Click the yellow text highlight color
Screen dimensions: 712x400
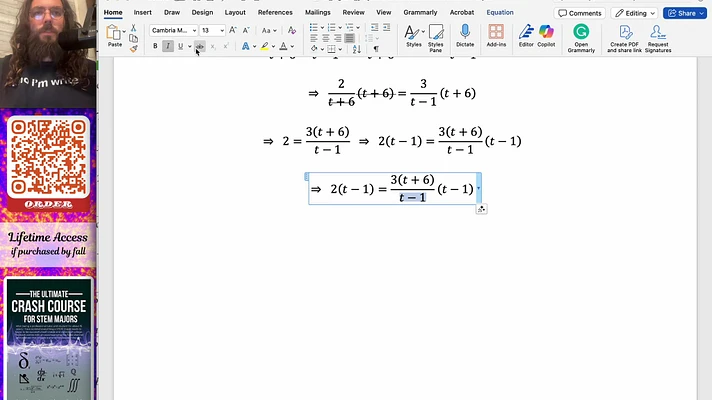pyautogui.click(x=264, y=46)
